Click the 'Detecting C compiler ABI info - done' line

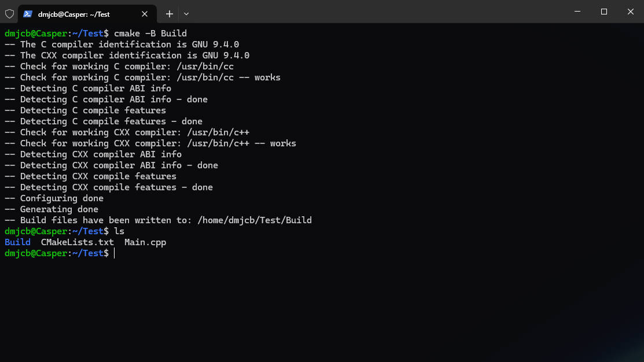(106, 99)
